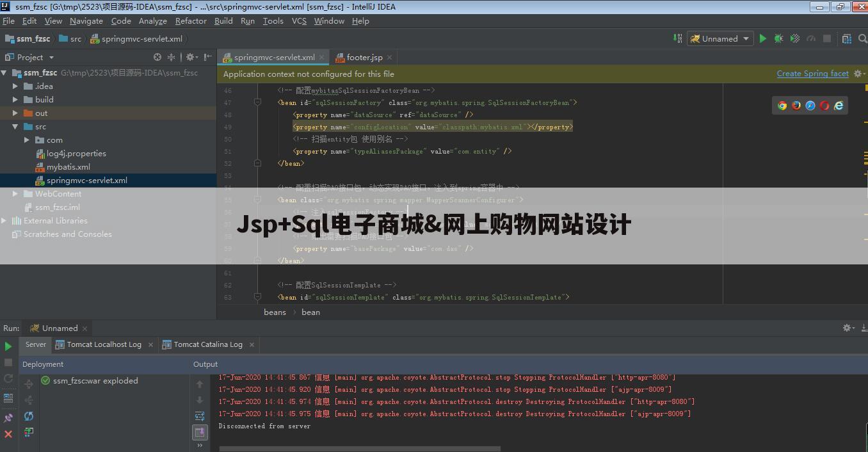Click the artifact configure icon below Deploy All
This screenshot has height=452, width=868.
point(29,432)
